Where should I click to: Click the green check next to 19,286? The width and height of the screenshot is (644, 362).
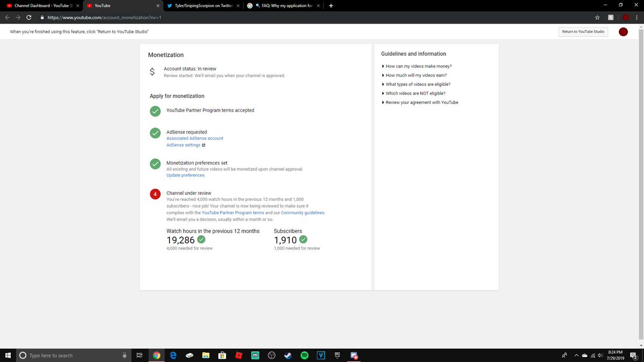pyautogui.click(x=201, y=239)
